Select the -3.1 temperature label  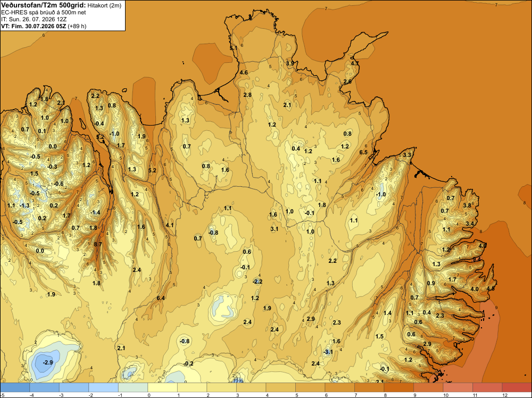[328, 352]
